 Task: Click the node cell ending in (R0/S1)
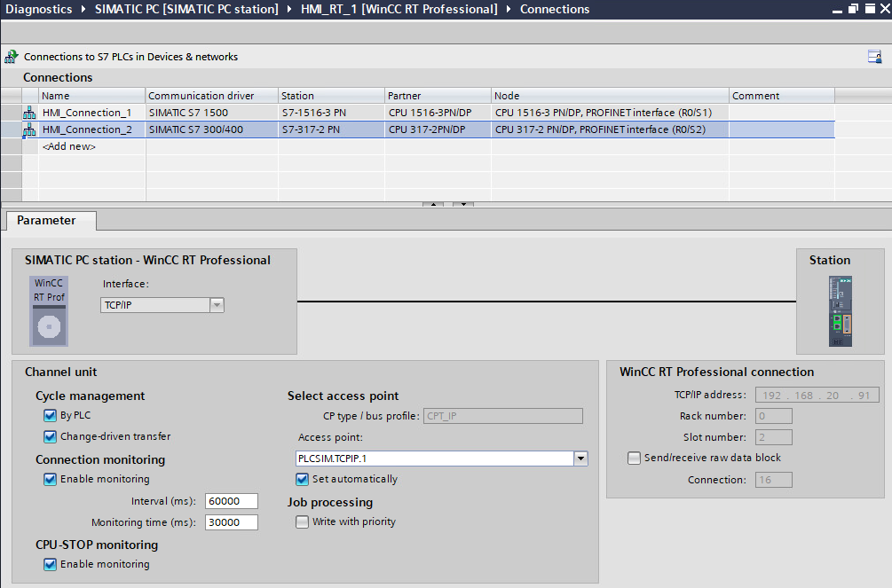pyautogui.click(x=610, y=113)
